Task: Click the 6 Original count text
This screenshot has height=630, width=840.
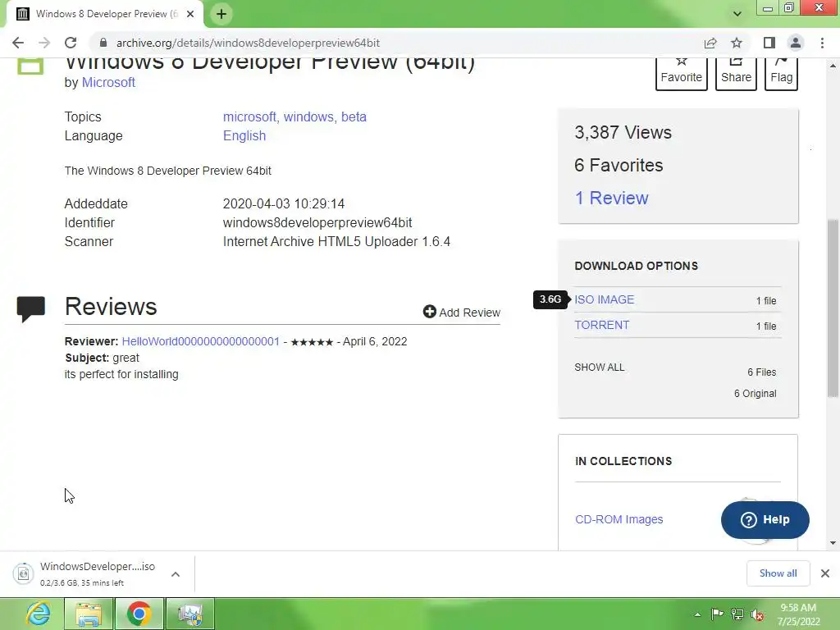Action: point(756,394)
